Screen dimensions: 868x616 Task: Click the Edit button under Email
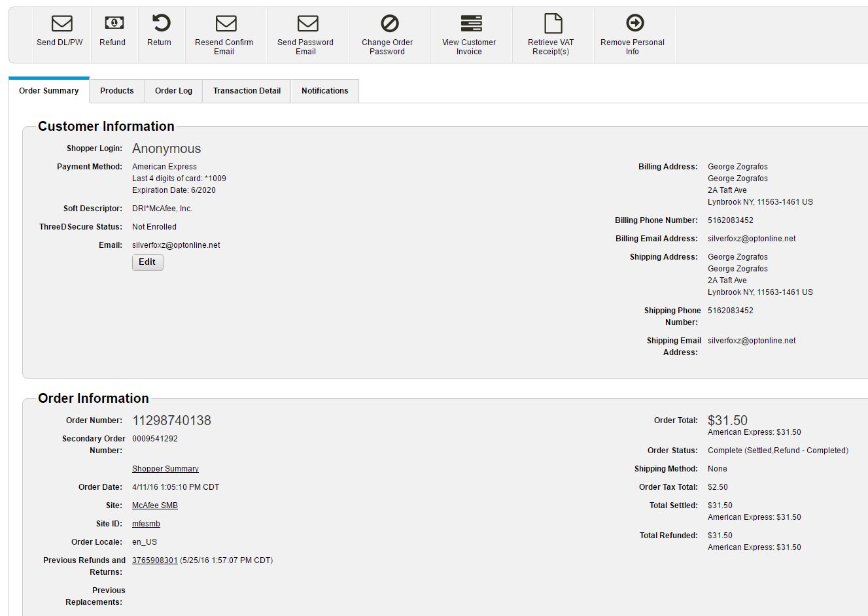coord(148,262)
